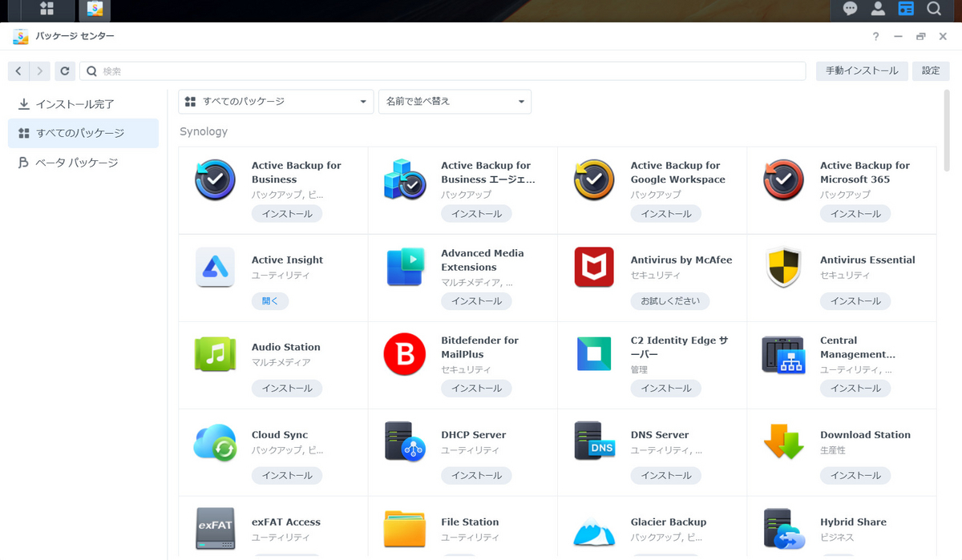Open help question mark in window title bar
Viewport: 962px width, 560px height.
pos(875,37)
